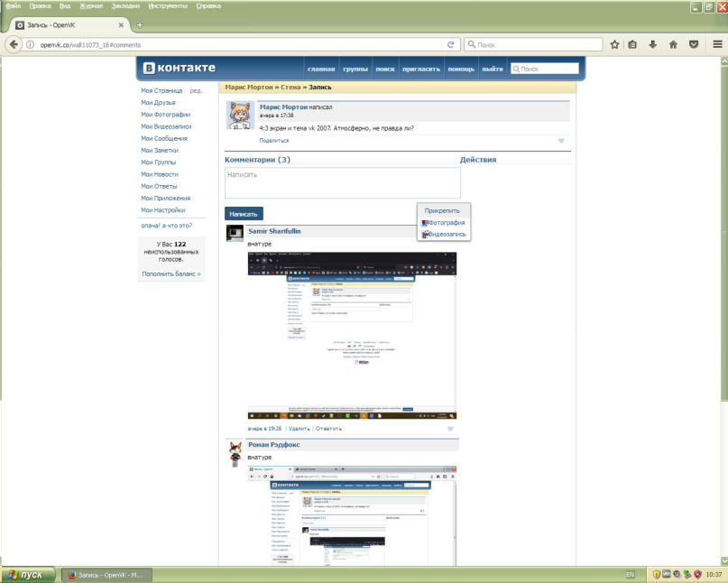
Task: Open the Firefox hamburger menu
Action: click(717, 44)
